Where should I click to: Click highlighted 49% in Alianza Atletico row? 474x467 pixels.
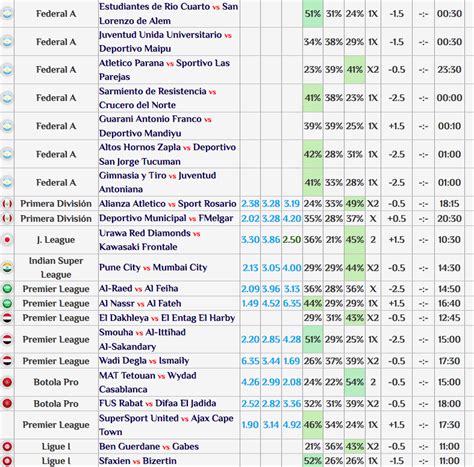tap(355, 204)
